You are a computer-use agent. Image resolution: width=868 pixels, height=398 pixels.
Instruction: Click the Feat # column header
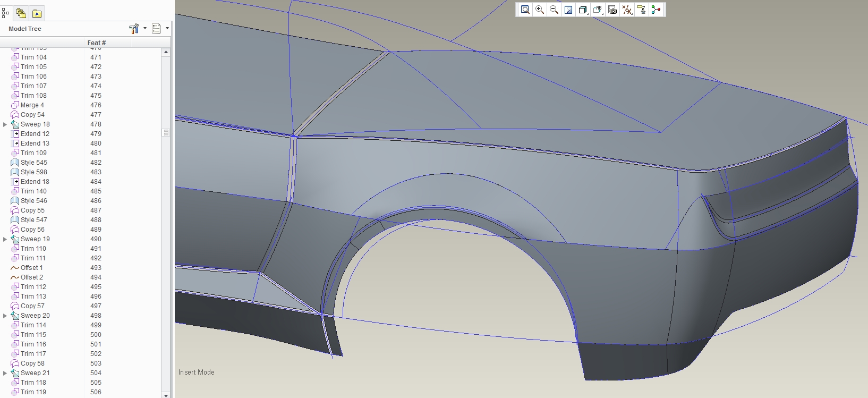pos(97,43)
